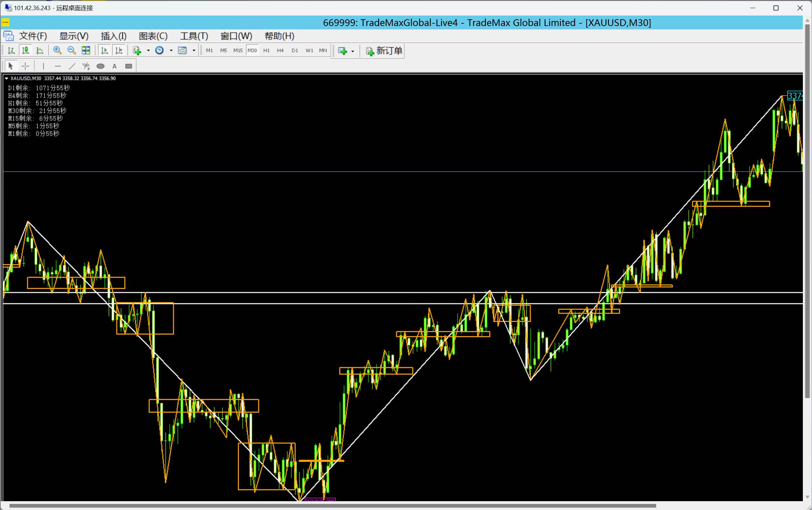Open the templates dropdown arrow
Image resolution: width=812 pixels, height=510 pixels.
click(194, 51)
